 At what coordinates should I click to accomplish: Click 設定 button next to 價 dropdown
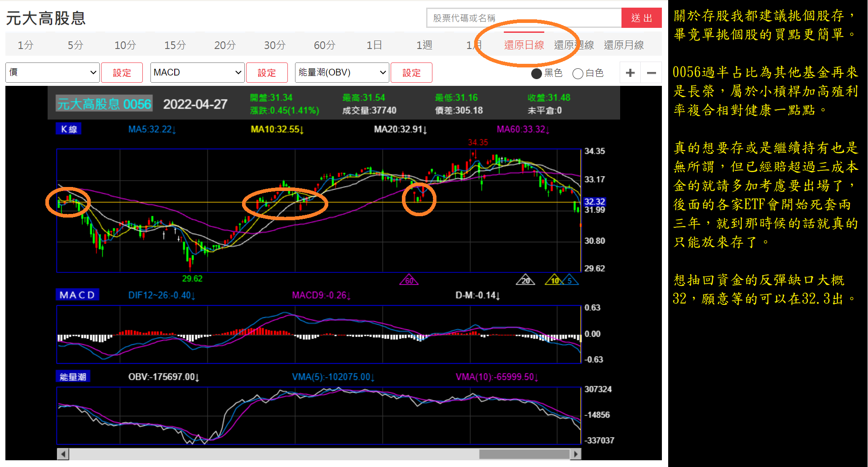pyautogui.click(x=122, y=73)
